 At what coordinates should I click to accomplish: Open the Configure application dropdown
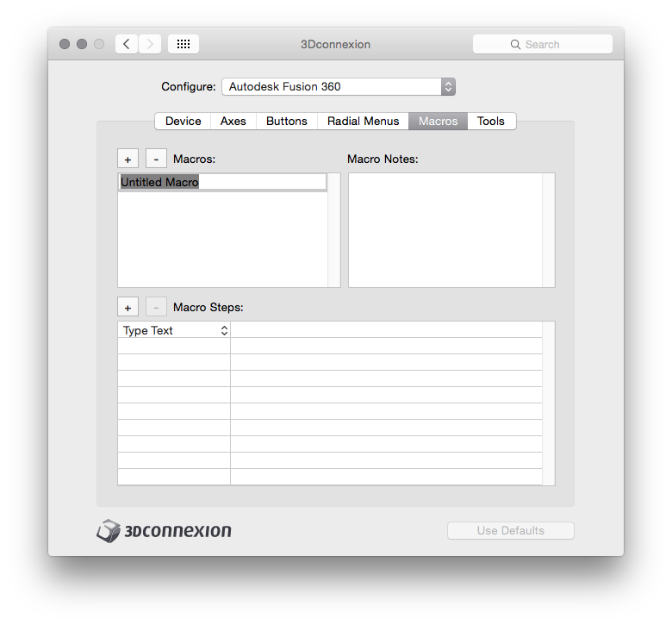click(x=339, y=87)
